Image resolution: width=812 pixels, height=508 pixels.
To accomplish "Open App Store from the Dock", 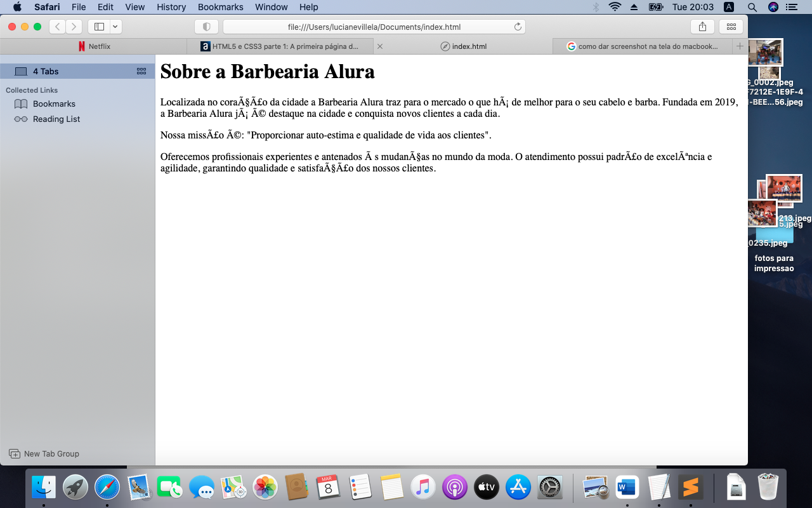I will [x=518, y=488].
